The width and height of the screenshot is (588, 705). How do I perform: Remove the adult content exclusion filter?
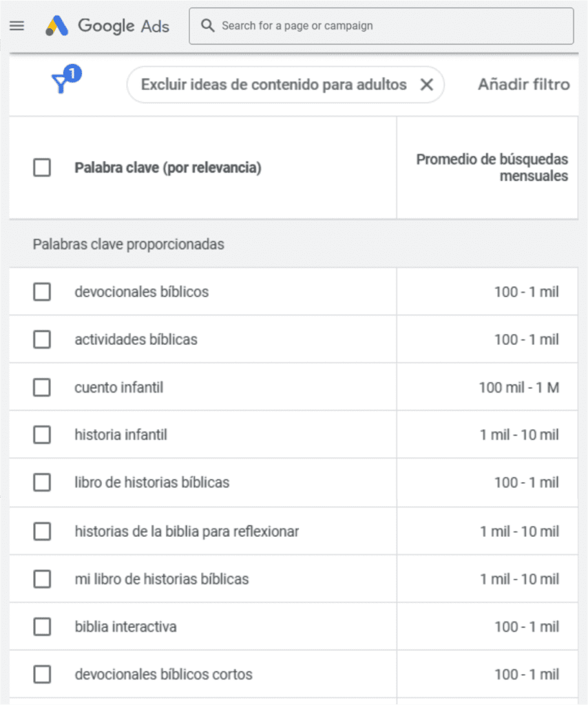[x=426, y=85]
